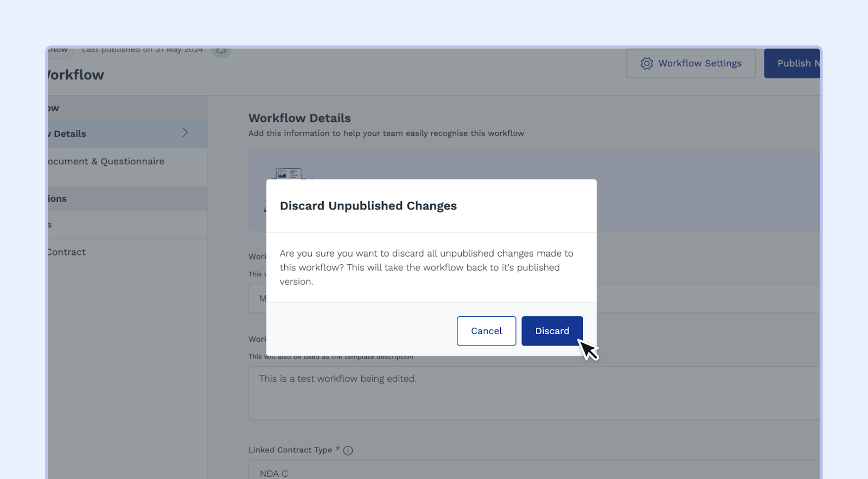Open the Document & Questionnaire sidebar item

click(106, 162)
